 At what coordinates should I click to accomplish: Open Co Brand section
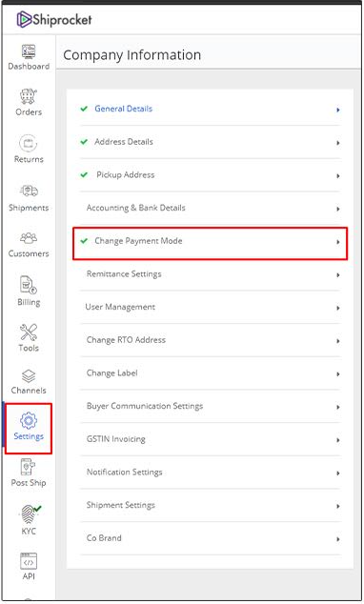(x=211, y=538)
